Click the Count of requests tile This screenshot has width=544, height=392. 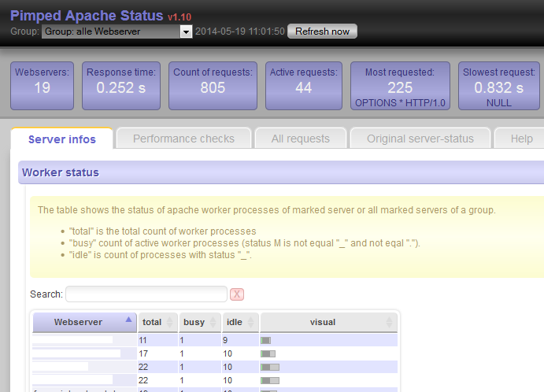pyautogui.click(x=213, y=86)
